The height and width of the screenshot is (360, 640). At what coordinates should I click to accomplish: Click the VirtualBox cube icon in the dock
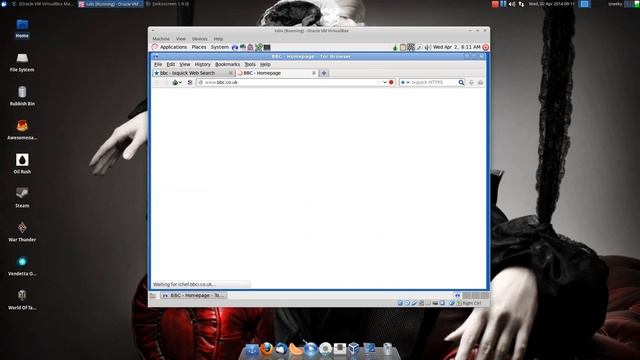(x=353, y=349)
